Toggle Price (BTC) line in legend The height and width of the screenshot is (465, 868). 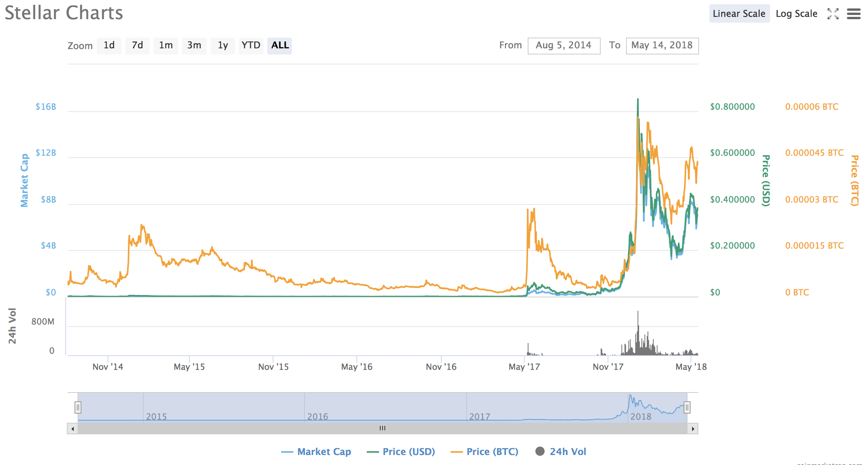492,452
